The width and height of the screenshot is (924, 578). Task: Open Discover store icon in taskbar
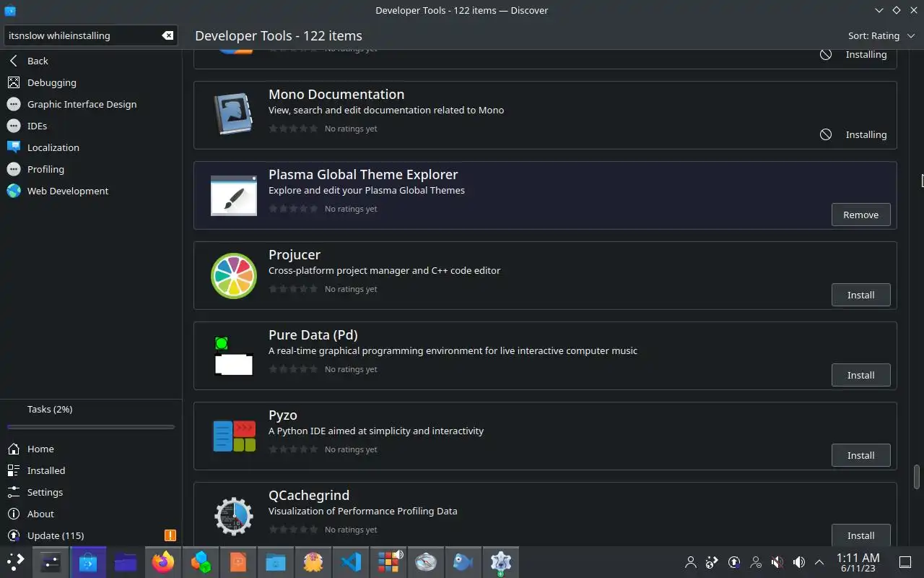coord(88,561)
